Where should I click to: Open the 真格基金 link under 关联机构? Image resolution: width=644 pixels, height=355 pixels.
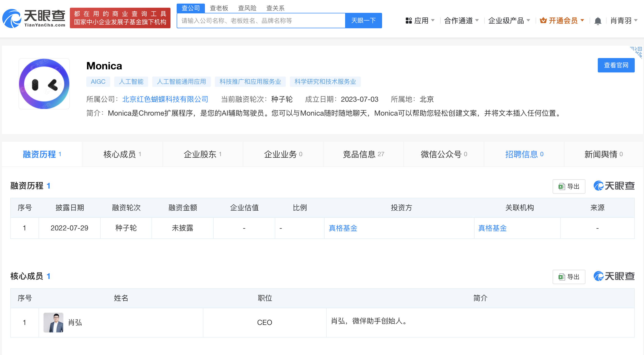pos(493,228)
